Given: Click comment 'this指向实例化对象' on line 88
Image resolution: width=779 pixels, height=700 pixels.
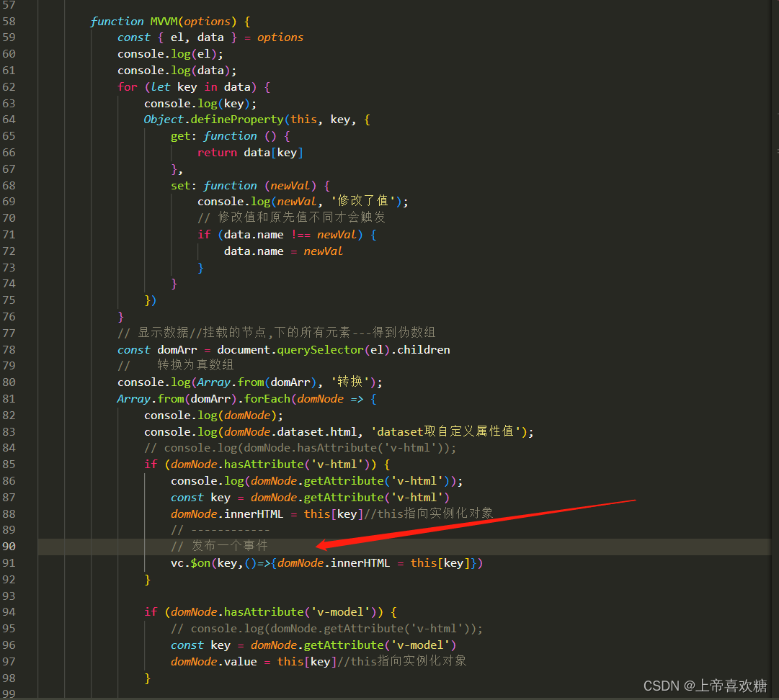Looking at the screenshot, I should point(429,513).
